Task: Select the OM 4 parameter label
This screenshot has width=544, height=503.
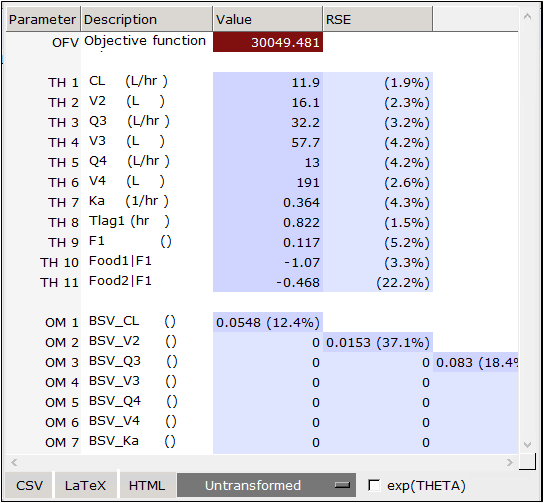Action: tap(62, 383)
